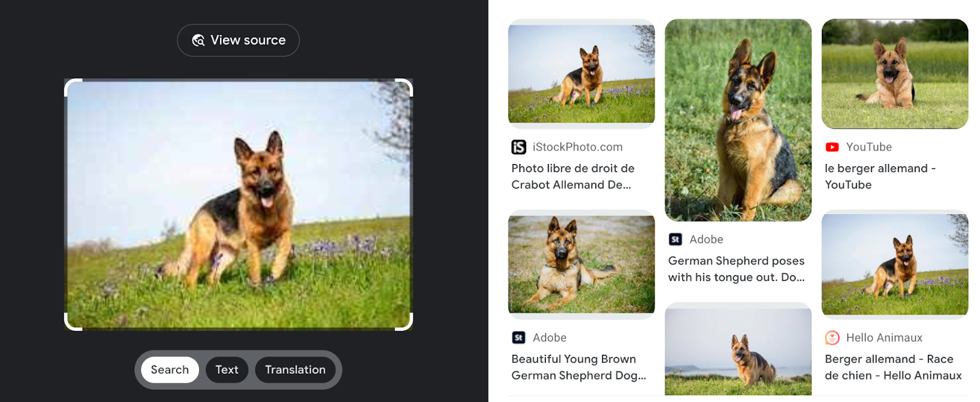
Task: Click the Hello Animaux site icon
Action: 832,338
